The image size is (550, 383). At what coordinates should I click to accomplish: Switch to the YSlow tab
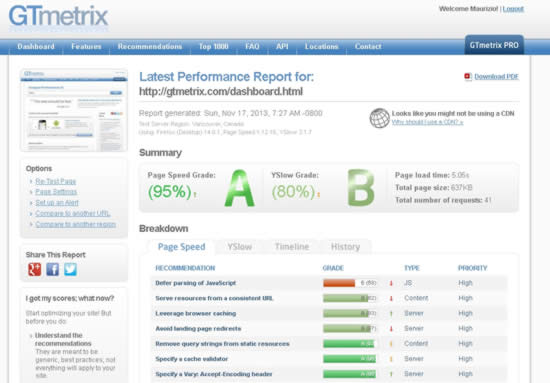240,247
